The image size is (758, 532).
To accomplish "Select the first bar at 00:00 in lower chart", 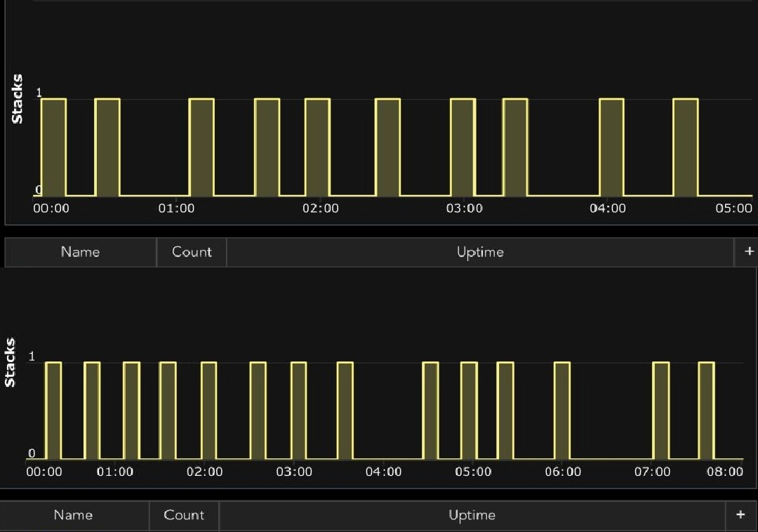I will tap(53, 411).
